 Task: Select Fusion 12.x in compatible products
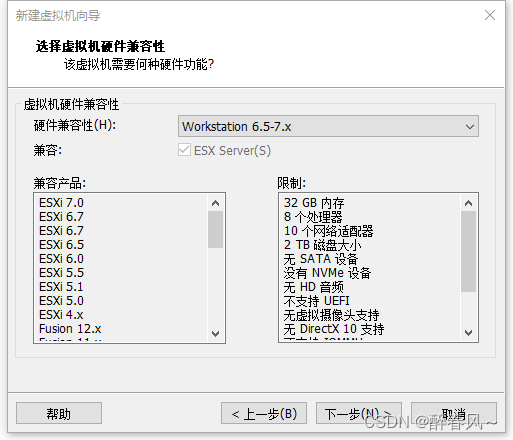(x=70, y=329)
